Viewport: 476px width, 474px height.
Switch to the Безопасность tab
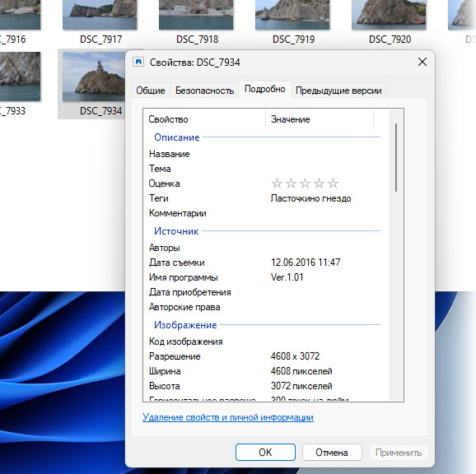pos(204,91)
